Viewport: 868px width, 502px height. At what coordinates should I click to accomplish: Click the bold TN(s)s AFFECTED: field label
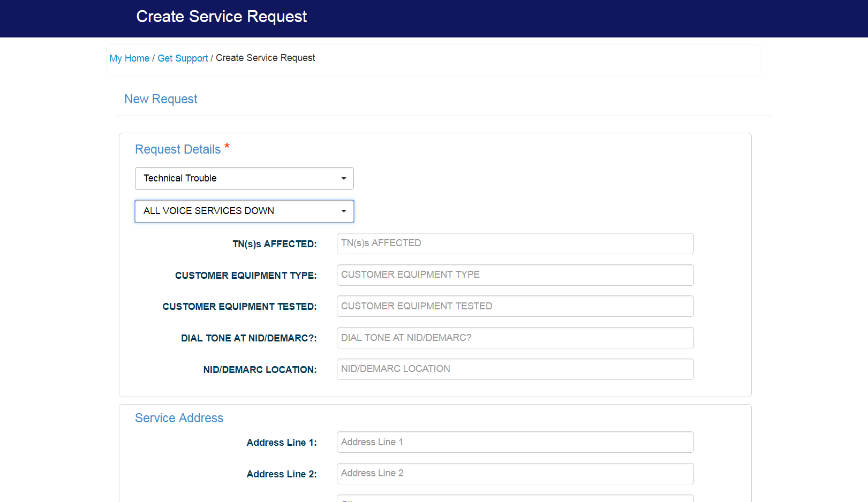274,244
